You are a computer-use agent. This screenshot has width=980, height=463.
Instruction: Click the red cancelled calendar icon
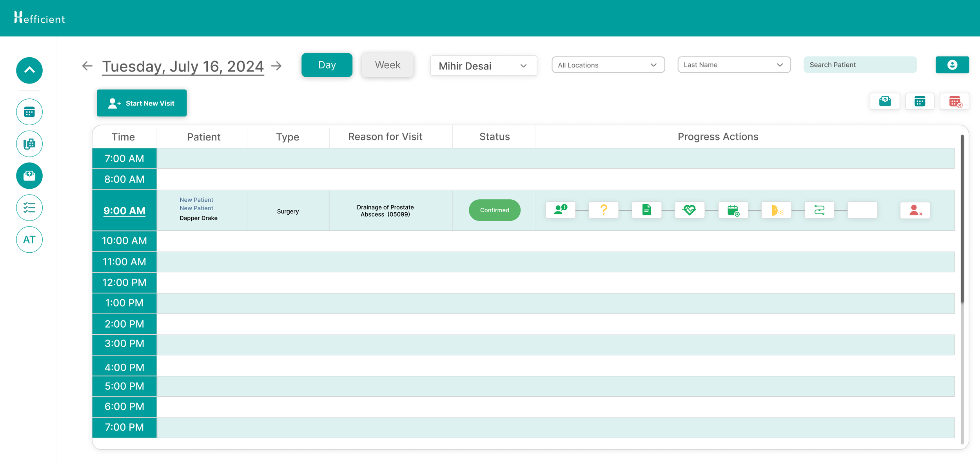pyautogui.click(x=955, y=102)
